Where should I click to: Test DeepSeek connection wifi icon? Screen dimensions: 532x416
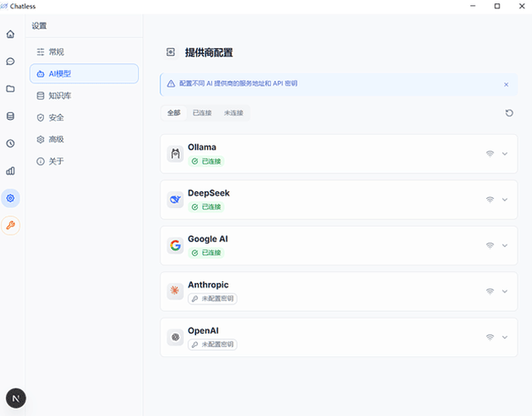click(490, 200)
